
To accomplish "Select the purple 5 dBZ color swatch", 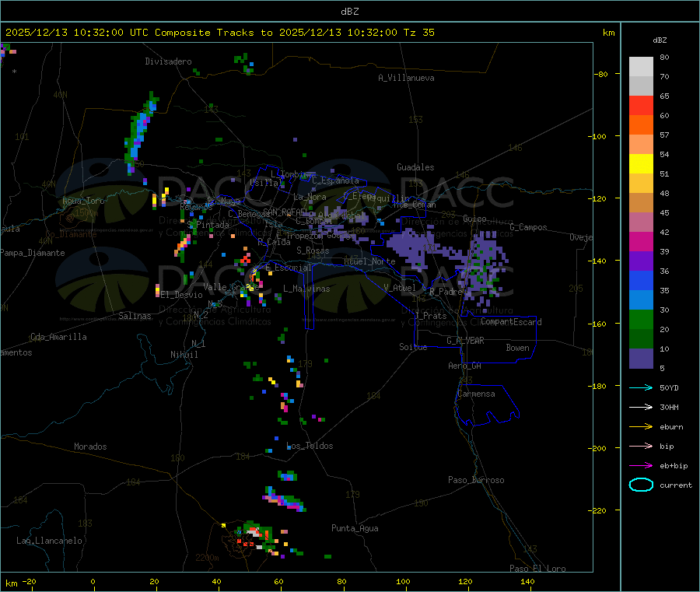I will [641, 359].
